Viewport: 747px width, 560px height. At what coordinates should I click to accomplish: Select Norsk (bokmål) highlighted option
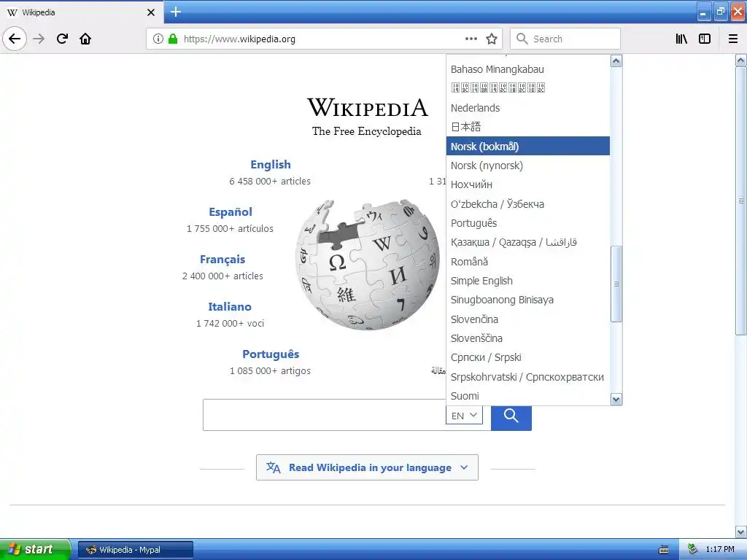tap(528, 146)
